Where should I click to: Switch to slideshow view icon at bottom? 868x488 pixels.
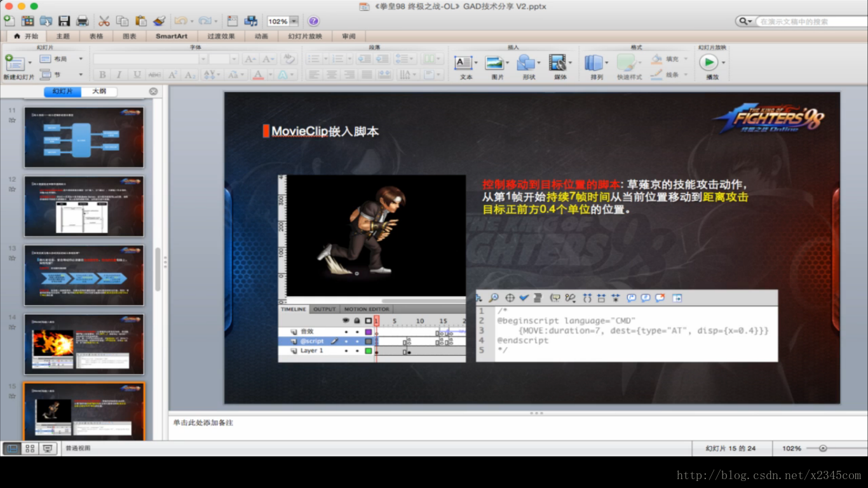coord(48,449)
